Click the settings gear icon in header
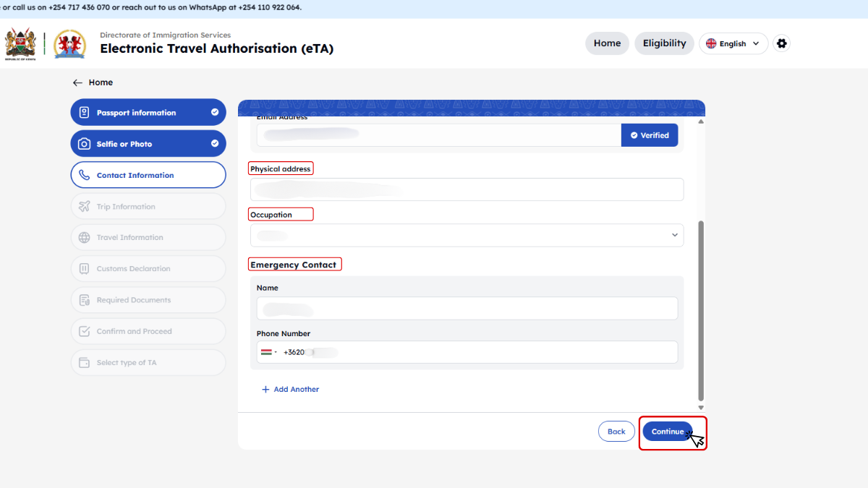 (x=781, y=43)
